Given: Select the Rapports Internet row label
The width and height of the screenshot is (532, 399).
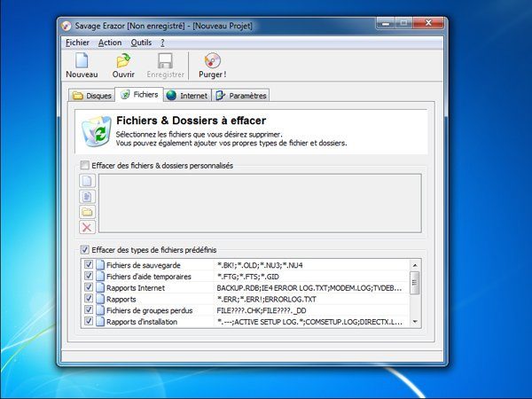Looking at the screenshot, I should pyautogui.click(x=136, y=288).
